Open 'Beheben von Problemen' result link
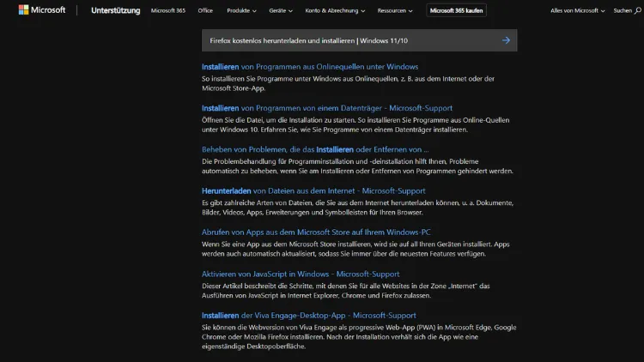 (315, 149)
